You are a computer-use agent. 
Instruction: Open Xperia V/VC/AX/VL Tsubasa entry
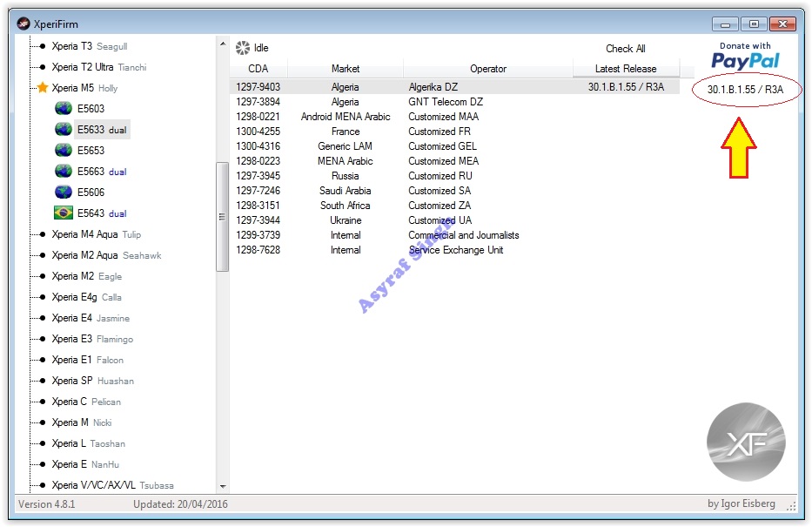pos(112,485)
